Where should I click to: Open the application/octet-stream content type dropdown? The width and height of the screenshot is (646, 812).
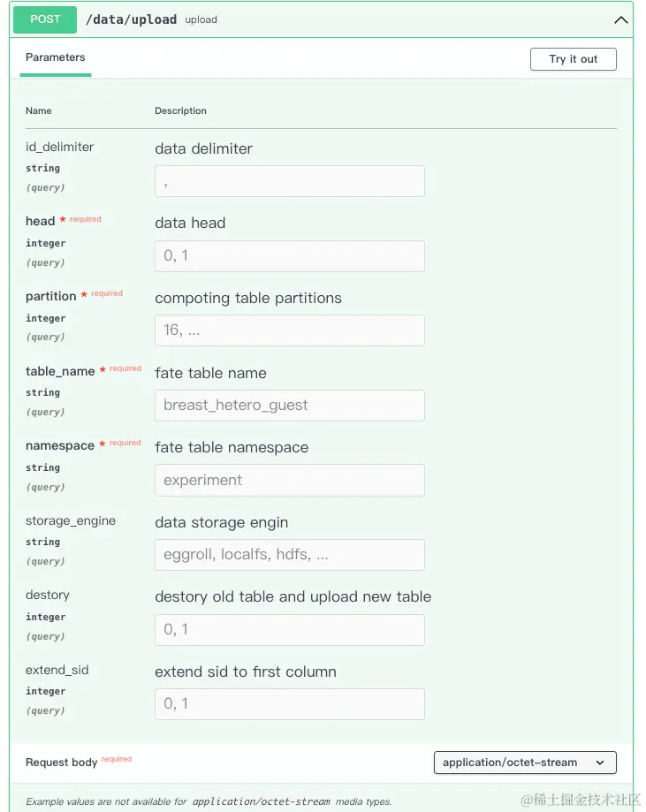pyautogui.click(x=525, y=763)
